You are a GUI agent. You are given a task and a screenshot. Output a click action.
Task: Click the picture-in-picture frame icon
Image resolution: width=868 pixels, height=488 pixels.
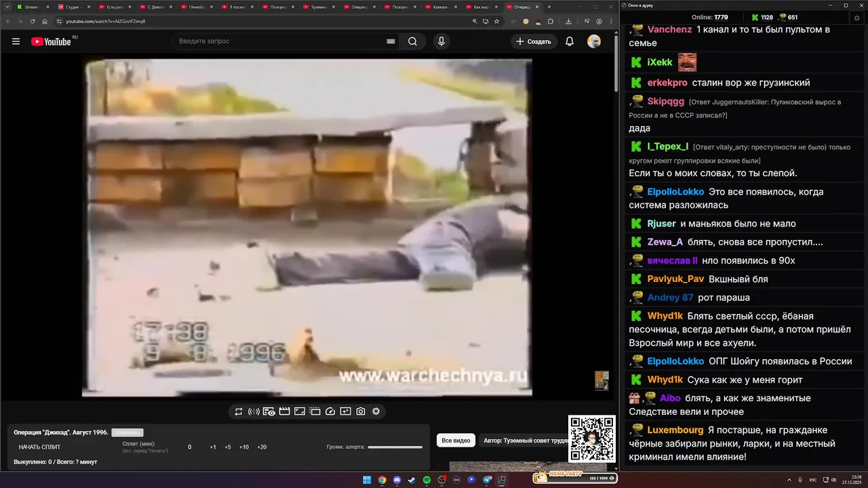[x=300, y=411]
